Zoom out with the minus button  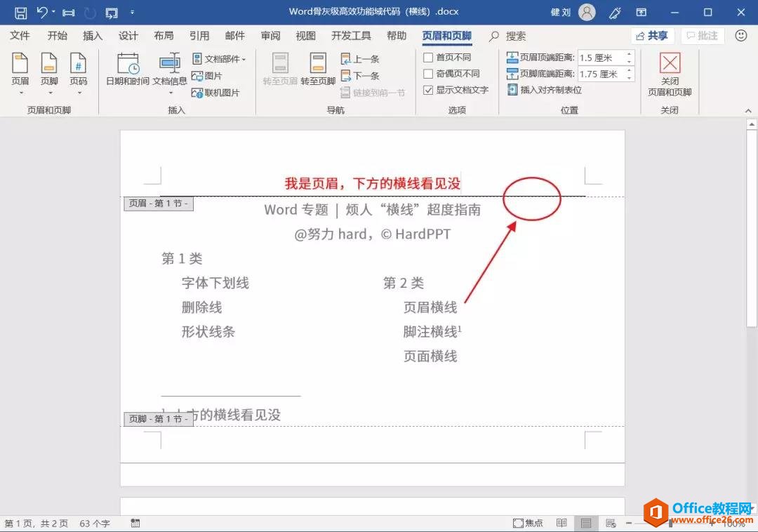(x=628, y=524)
